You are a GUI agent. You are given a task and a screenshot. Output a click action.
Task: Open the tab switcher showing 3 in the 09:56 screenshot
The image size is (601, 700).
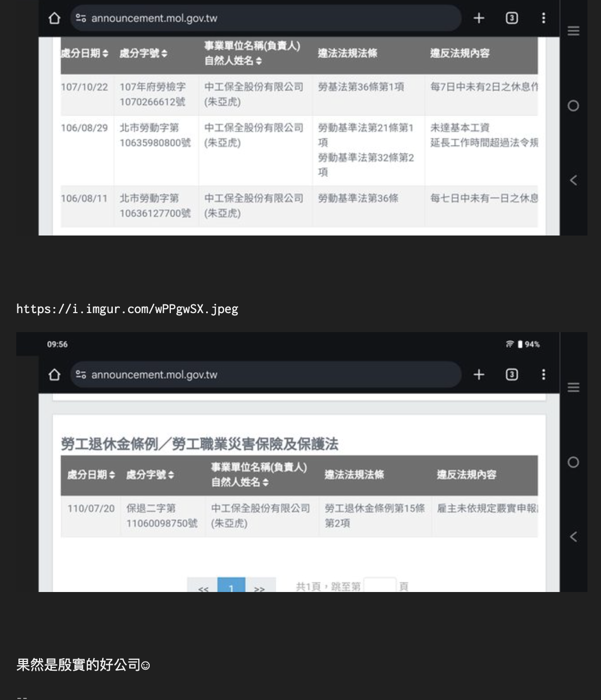[512, 375]
